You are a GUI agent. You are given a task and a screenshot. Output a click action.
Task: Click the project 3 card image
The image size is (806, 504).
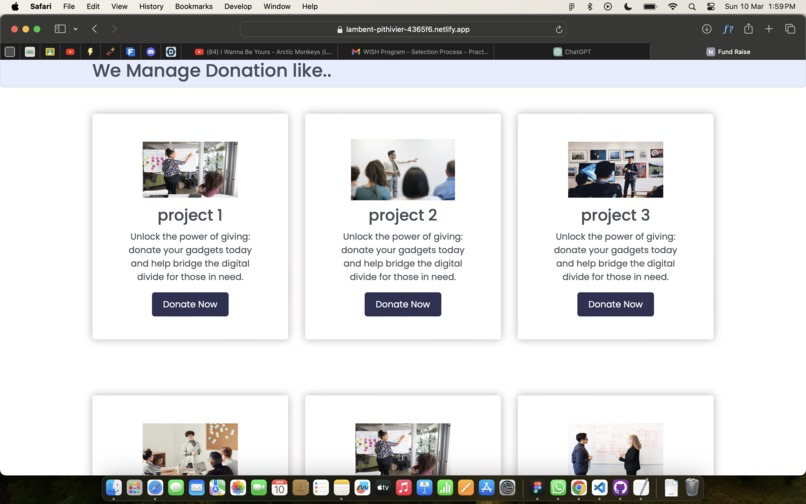pyautogui.click(x=615, y=169)
